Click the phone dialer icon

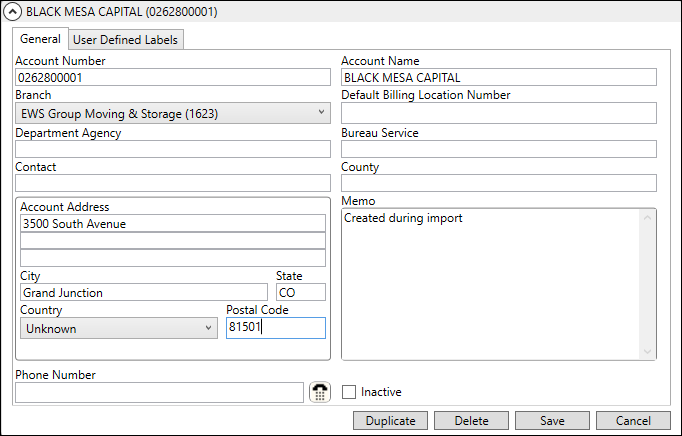tap(319, 392)
